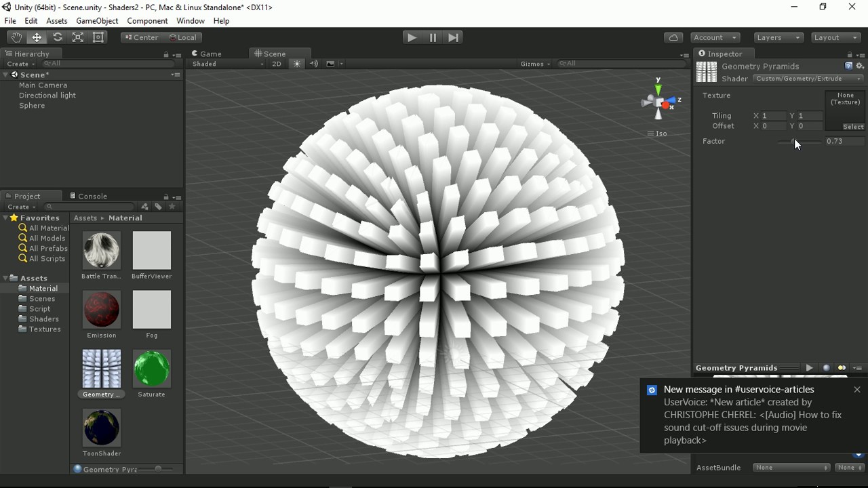Image resolution: width=868 pixels, height=488 pixels.
Task: Click the texture Select button in Inspector
Action: (852, 127)
